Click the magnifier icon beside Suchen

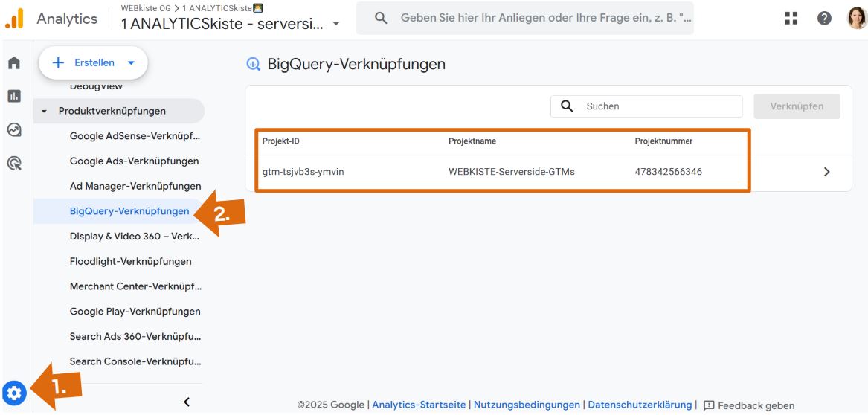tap(567, 106)
